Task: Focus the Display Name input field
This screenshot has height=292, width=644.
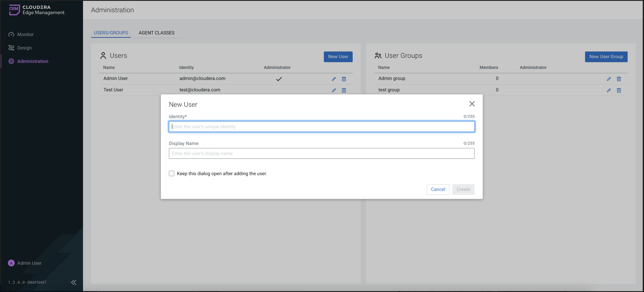Action: [321, 153]
